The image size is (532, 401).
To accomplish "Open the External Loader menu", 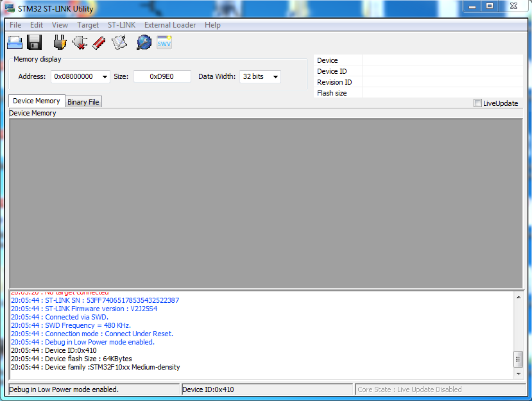I will pos(170,25).
